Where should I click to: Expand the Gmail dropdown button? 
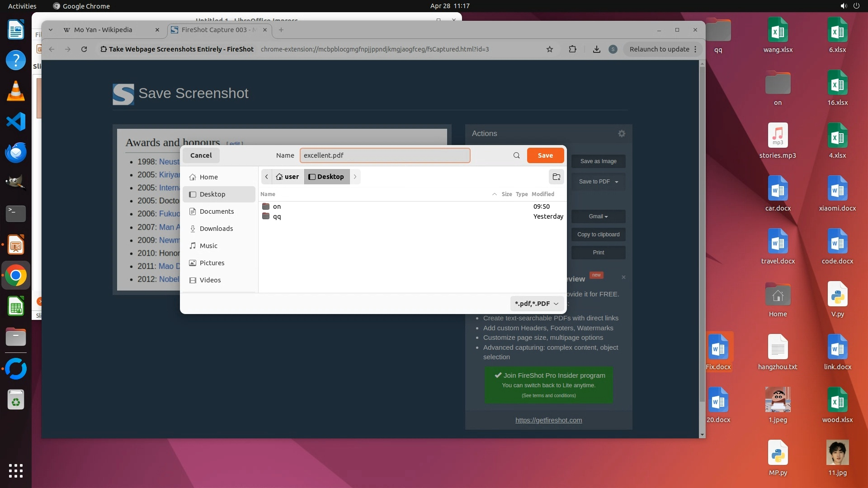click(598, 216)
